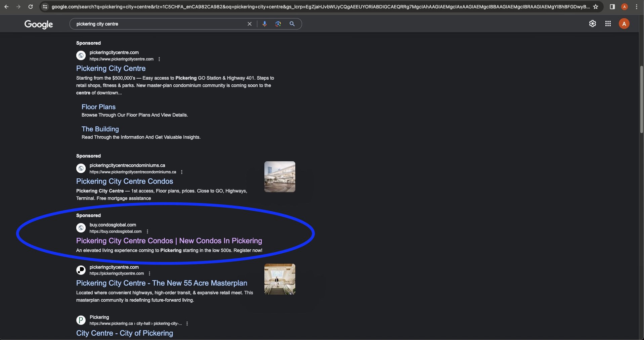View site information icon in address bar
Screen dimensions: 644x340
pyautogui.click(x=45, y=7)
